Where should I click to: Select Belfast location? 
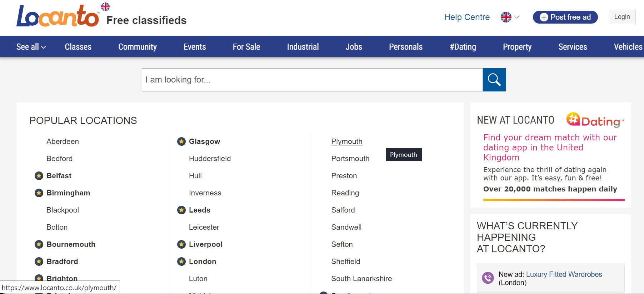click(x=59, y=176)
